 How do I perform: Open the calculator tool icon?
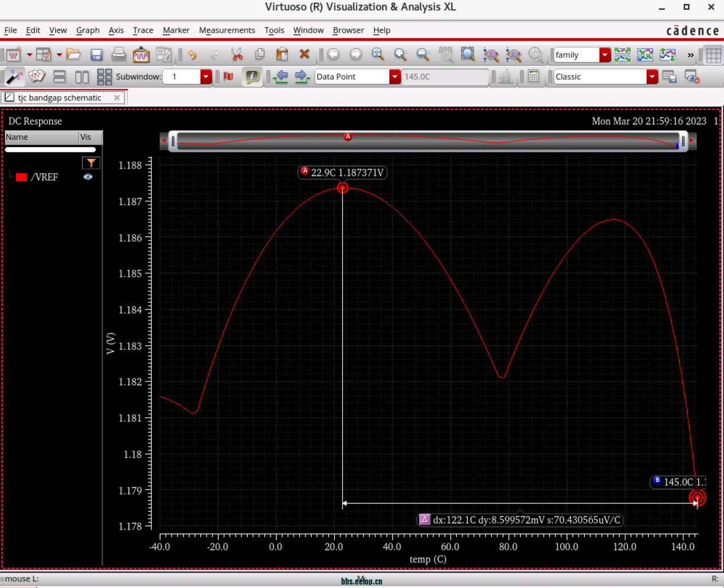[x=534, y=76]
